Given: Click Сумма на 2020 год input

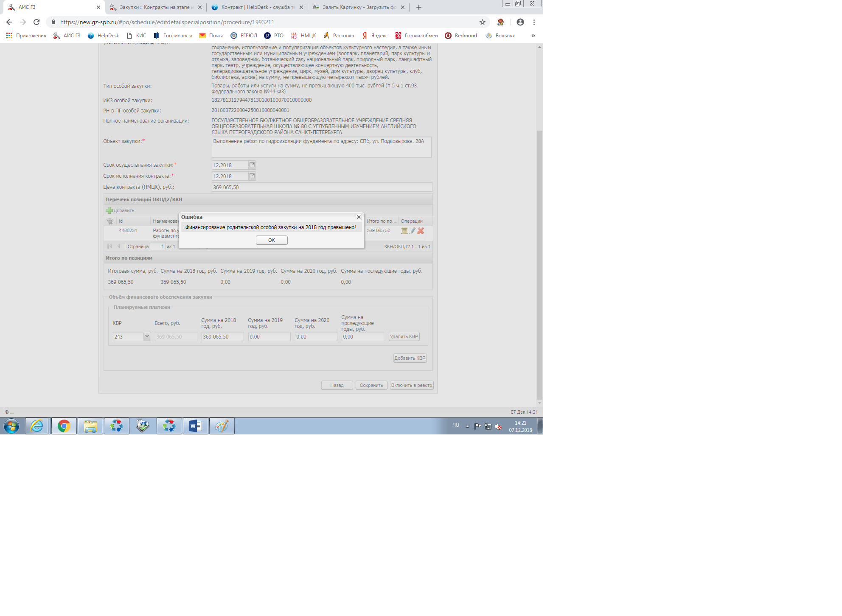Looking at the screenshot, I should click(316, 336).
